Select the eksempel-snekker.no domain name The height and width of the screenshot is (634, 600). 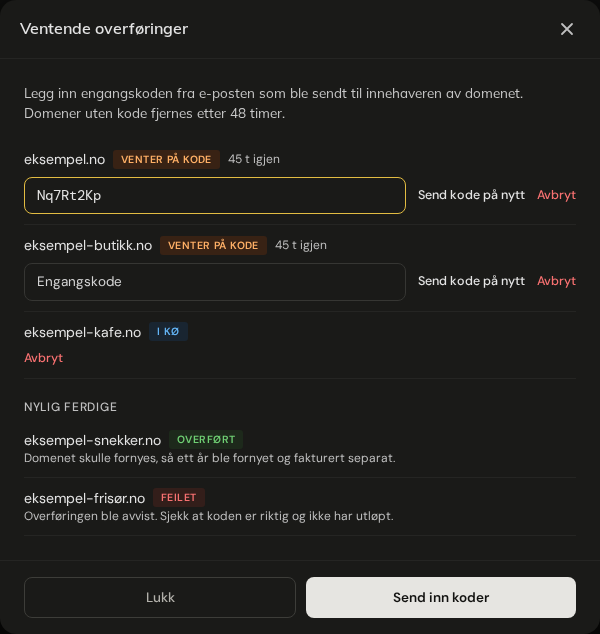(93, 440)
